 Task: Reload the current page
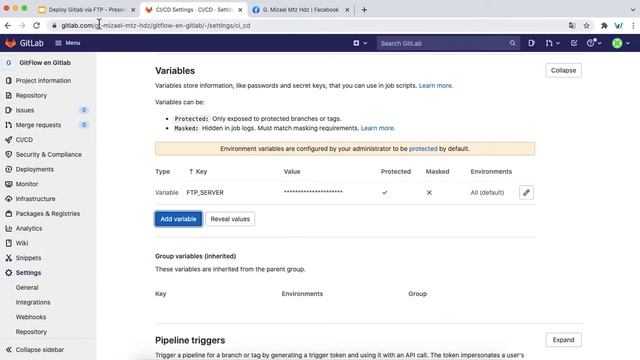[36, 25]
